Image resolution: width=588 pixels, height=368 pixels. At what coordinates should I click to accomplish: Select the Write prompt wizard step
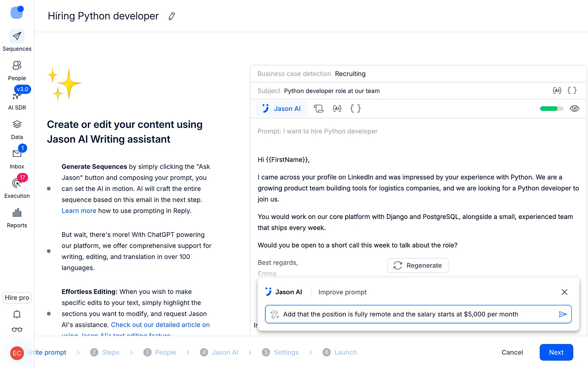click(46, 353)
